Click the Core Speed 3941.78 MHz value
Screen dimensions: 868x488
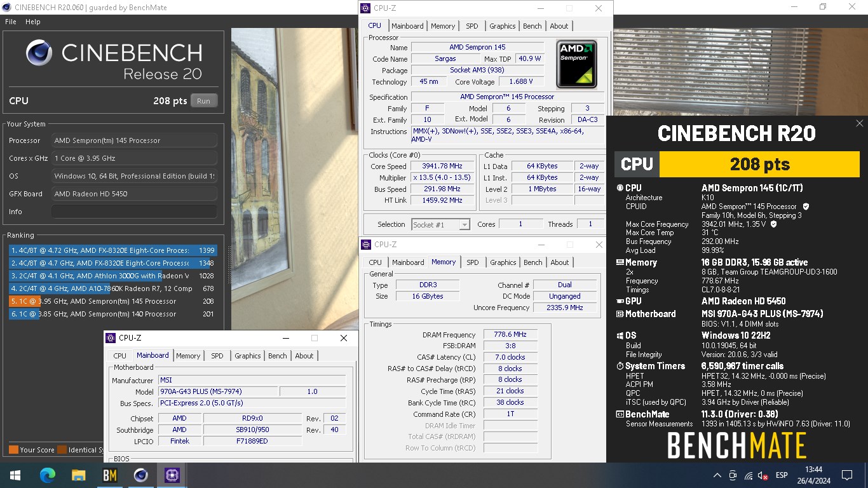[x=442, y=166]
